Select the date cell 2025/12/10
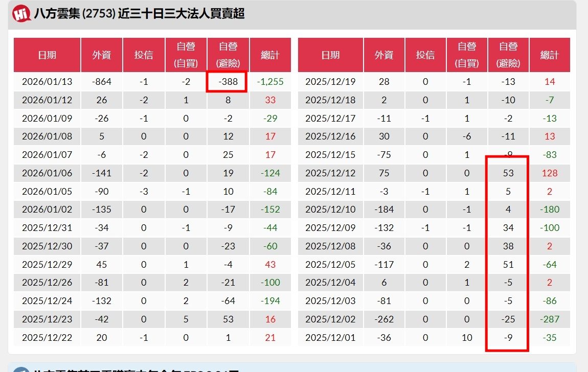Image resolution: width=588 pixels, height=372 pixels. click(330, 210)
